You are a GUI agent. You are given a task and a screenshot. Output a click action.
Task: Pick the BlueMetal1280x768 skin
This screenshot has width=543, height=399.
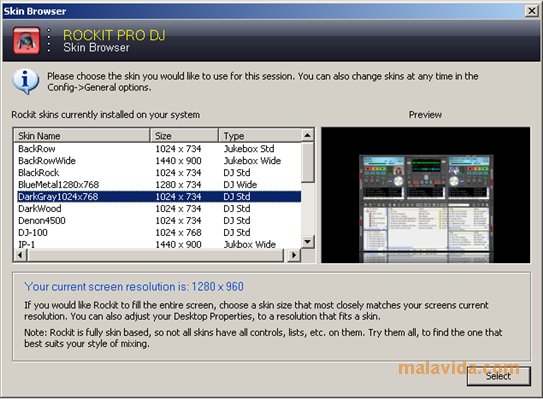(x=159, y=185)
